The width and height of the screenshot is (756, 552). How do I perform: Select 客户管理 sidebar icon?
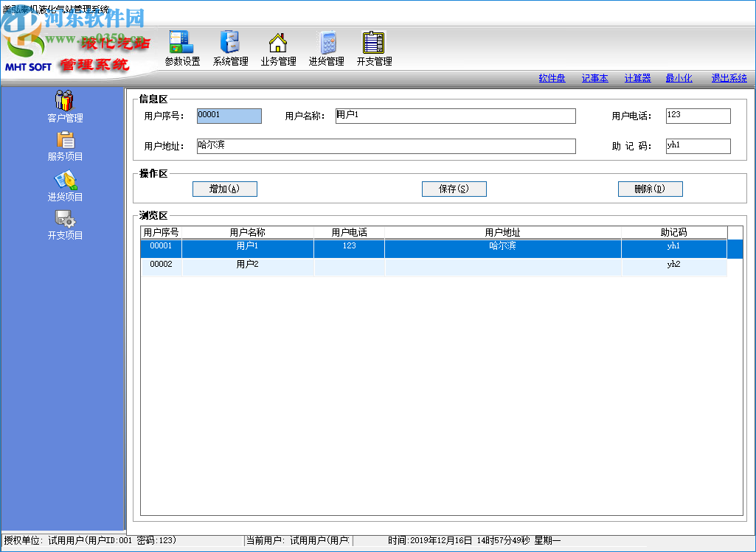(x=65, y=106)
